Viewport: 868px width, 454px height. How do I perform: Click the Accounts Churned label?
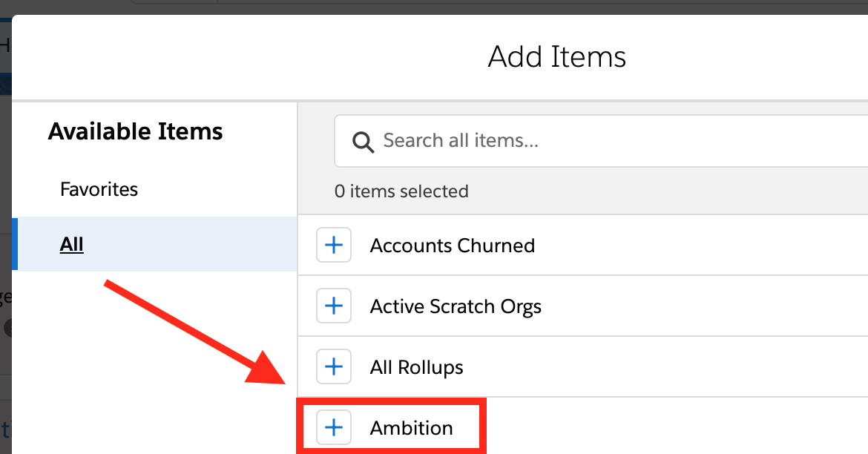[452, 246]
